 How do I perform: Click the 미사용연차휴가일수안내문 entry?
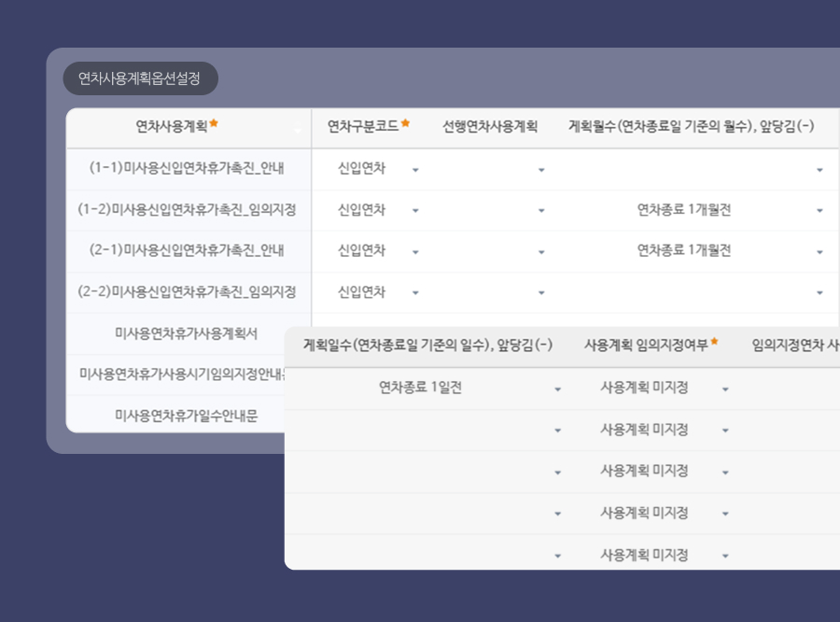pos(187,414)
